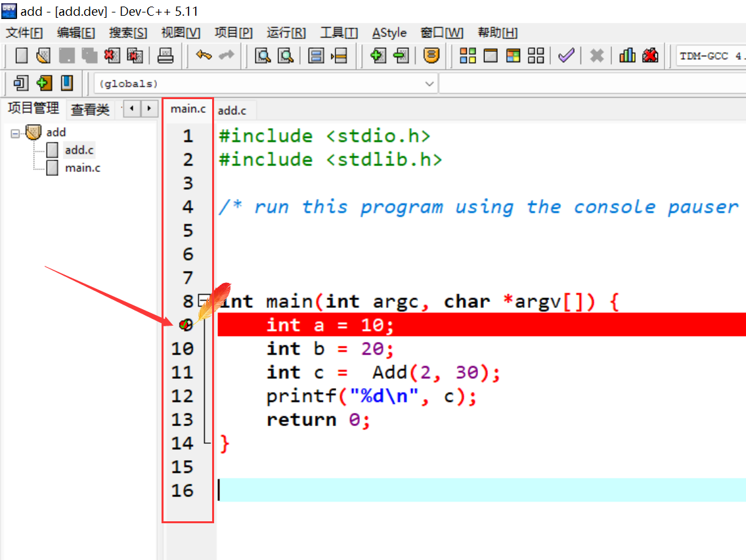The width and height of the screenshot is (746, 560).
Task: Open the 项目[P] menu
Action: pyautogui.click(x=234, y=33)
